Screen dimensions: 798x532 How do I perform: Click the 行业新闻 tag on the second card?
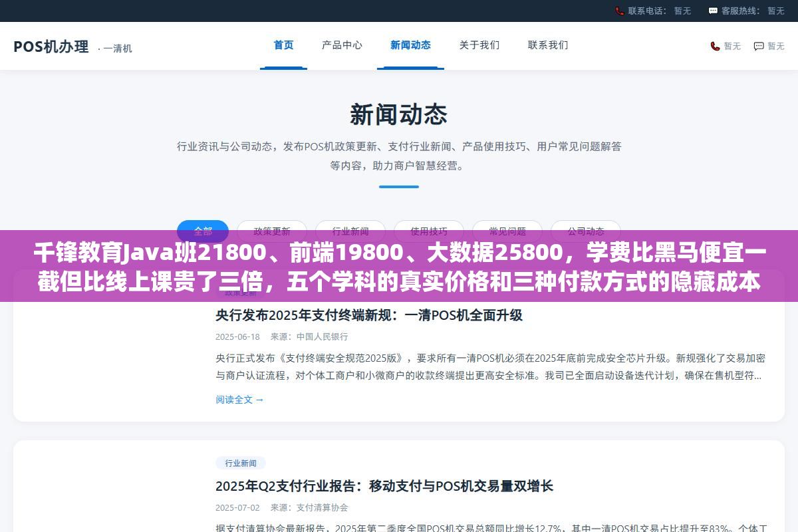tap(241, 463)
